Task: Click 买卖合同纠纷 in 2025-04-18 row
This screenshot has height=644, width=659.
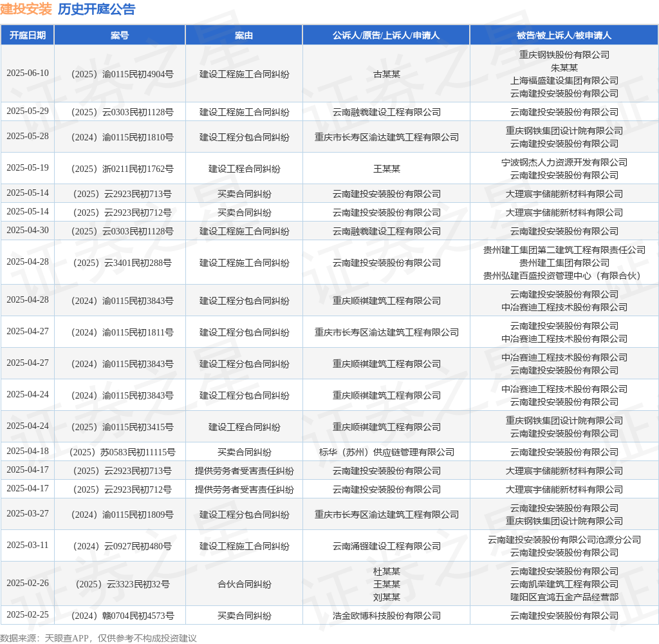Action: click(244, 452)
